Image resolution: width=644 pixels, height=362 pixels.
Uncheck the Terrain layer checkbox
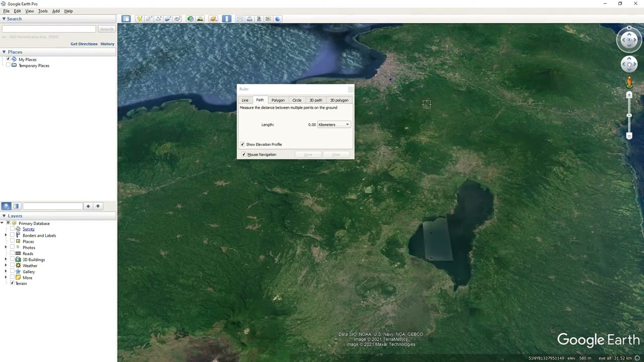(x=12, y=283)
